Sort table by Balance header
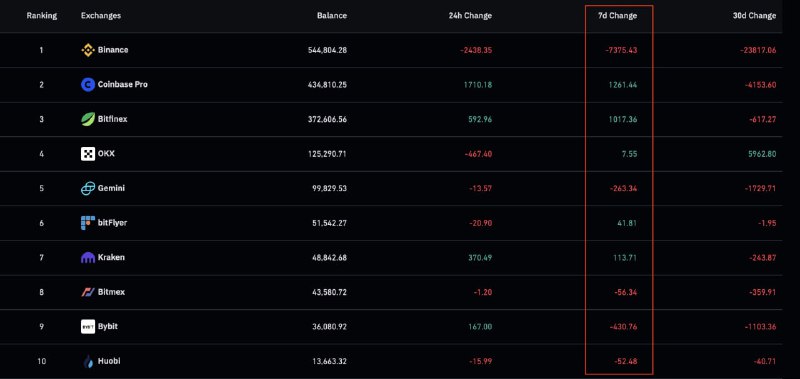Image resolution: width=800 pixels, height=379 pixels. coord(332,15)
